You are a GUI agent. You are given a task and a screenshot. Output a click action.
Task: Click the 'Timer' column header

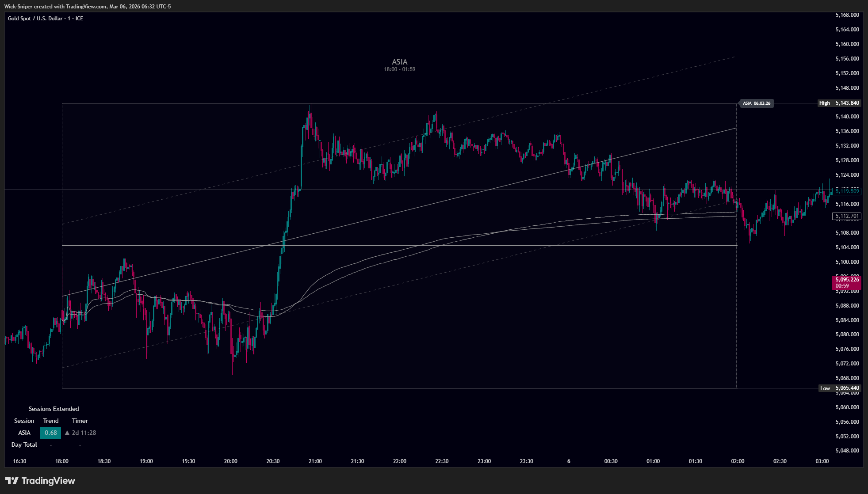(x=80, y=421)
